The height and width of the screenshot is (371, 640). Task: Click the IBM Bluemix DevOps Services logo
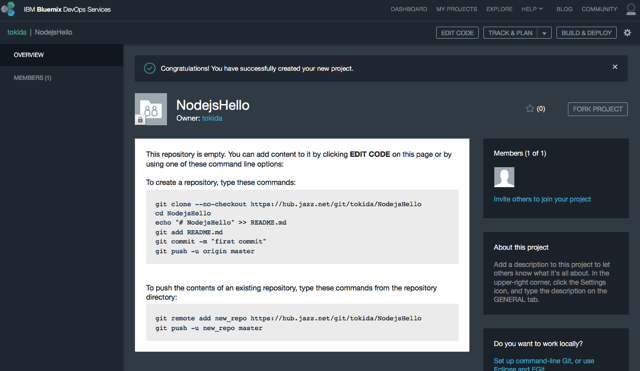(x=8, y=9)
